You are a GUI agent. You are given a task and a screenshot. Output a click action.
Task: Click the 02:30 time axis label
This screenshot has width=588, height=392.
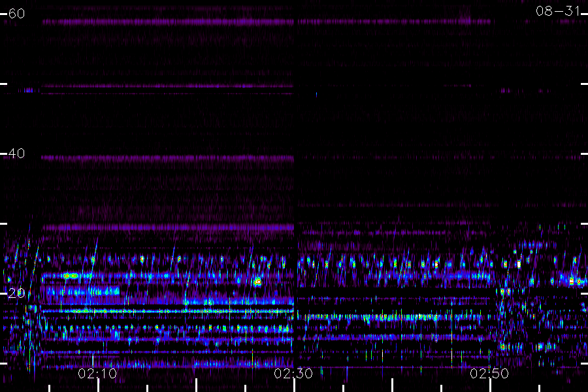[x=293, y=373]
